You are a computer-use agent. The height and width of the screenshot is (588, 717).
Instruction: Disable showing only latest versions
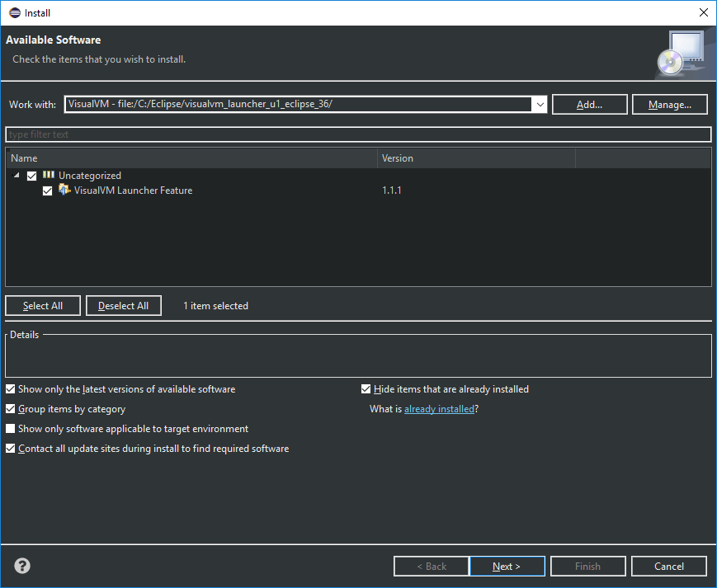[x=11, y=389]
